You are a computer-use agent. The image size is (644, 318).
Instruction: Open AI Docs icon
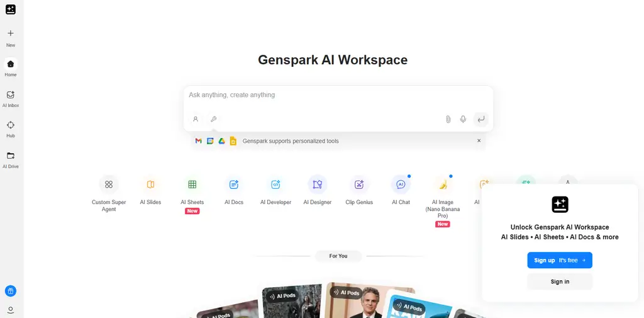coord(234,185)
